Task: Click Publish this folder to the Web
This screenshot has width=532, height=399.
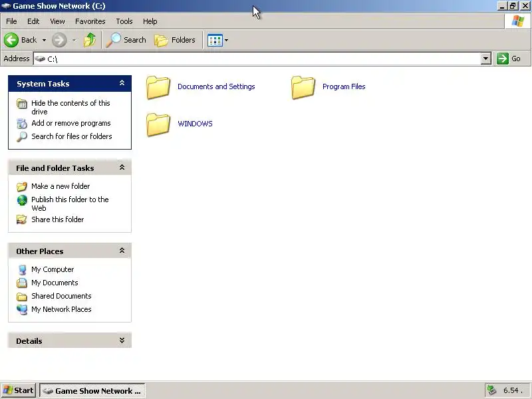Action: (x=70, y=203)
